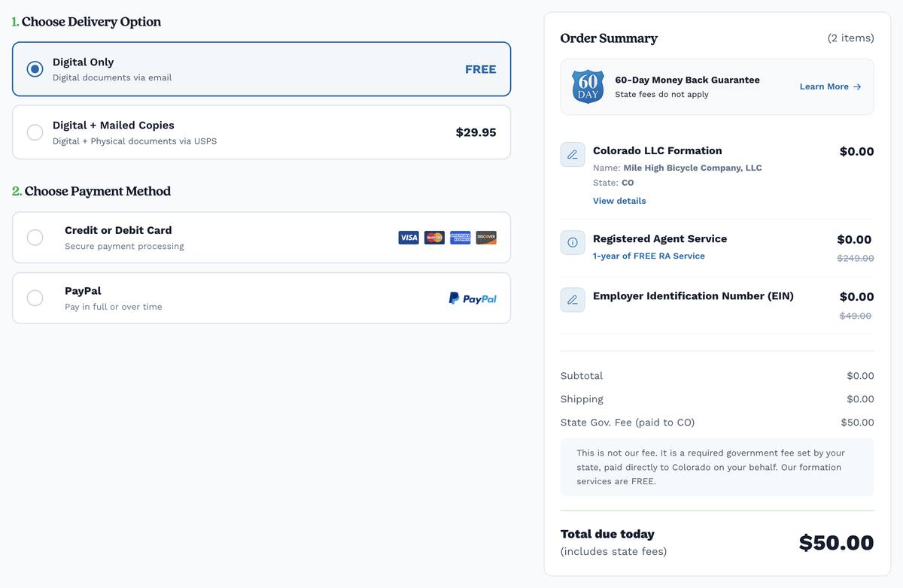This screenshot has width=903, height=588.
Task: Click the info icon beside Registered Agent Service
Action: 573,243
